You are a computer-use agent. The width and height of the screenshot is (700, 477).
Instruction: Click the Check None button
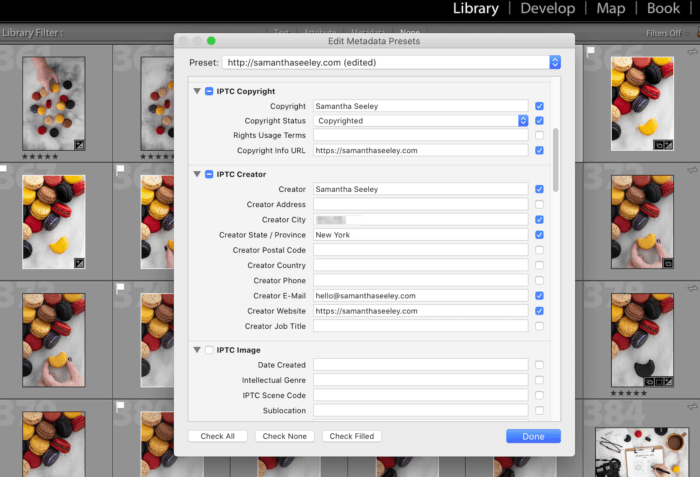click(x=284, y=436)
